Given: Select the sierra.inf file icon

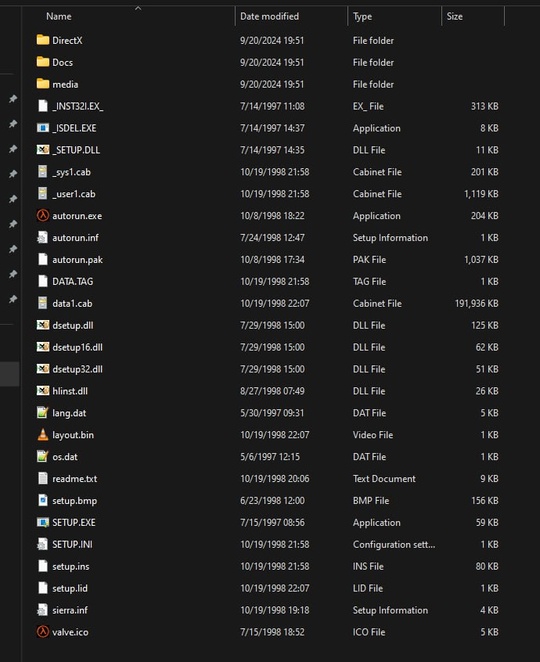Looking at the screenshot, I should tap(43, 610).
